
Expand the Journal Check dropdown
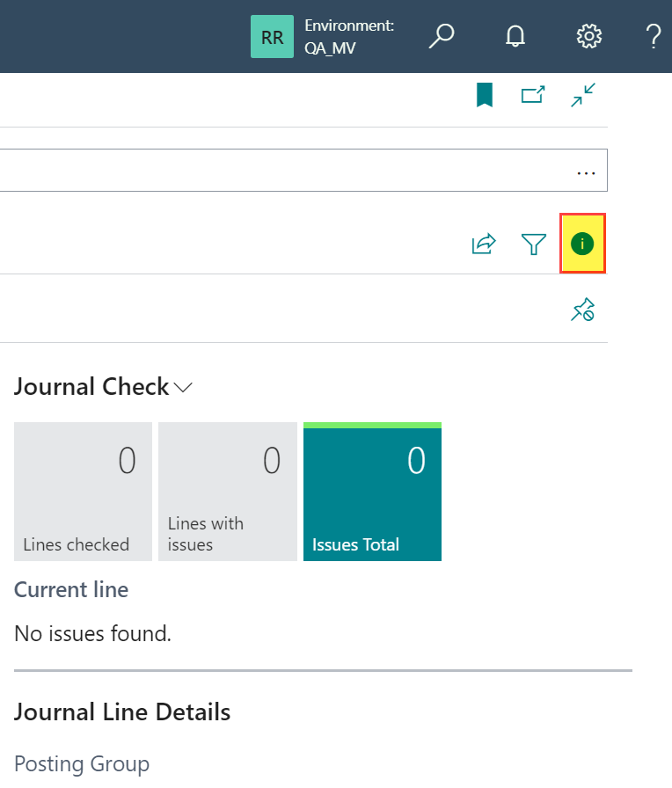[x=183, y=387]
